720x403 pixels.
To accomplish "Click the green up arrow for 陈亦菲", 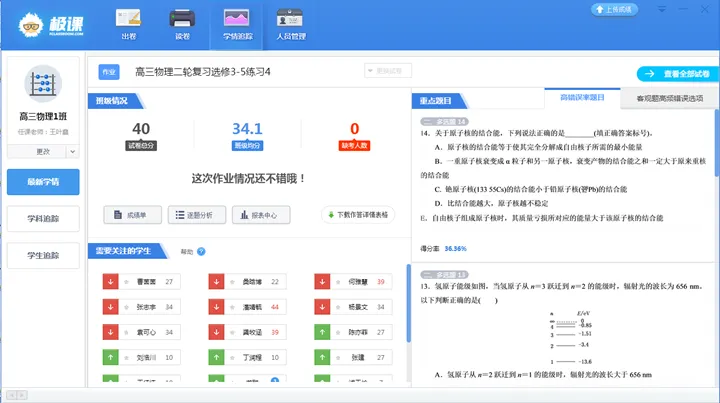I will tap(322, 332).
